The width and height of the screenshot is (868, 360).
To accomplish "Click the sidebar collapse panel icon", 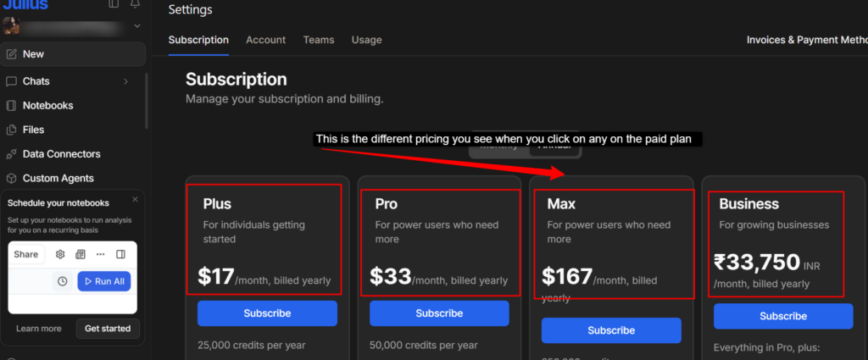I will pyautogui.click(x=114, y=4).
